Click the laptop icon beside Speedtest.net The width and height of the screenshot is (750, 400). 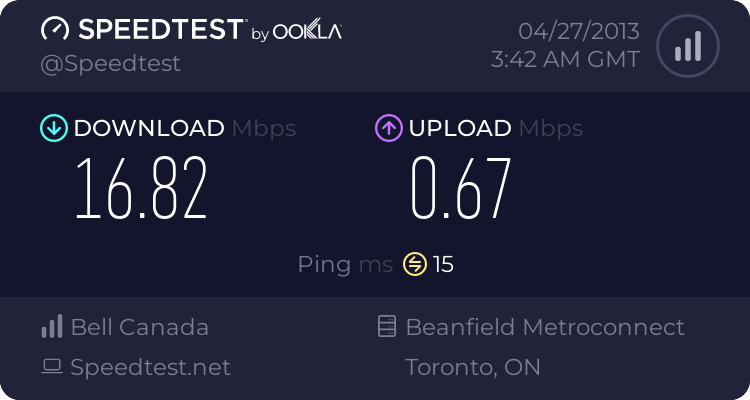click(x=52, y=367)
